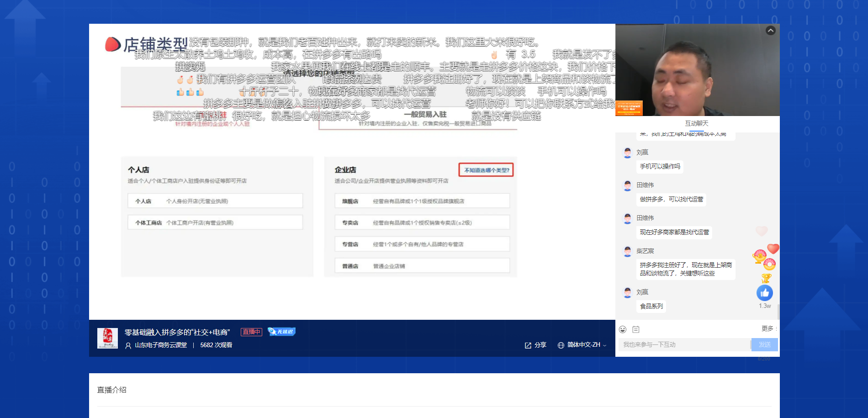Open the 简体中文-ZH language dropdown
This screenshot has width=868, height=418.
(587, 345)
